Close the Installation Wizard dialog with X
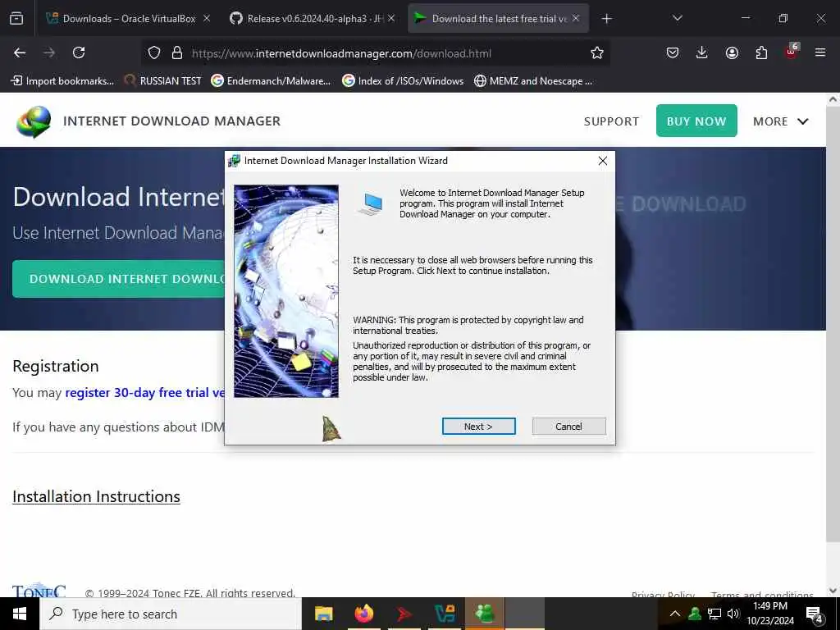 pos(603,161)
